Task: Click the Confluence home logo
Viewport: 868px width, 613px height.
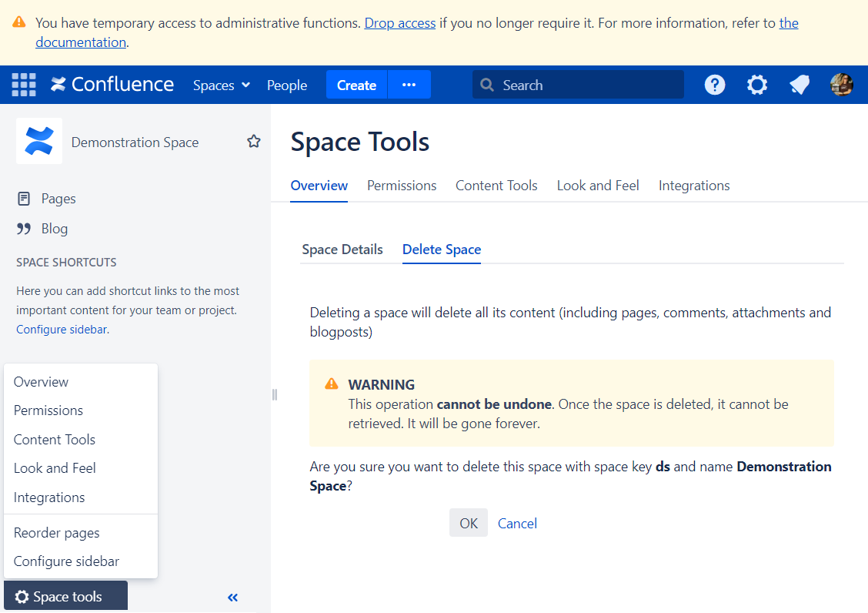Action: (111, 85)
